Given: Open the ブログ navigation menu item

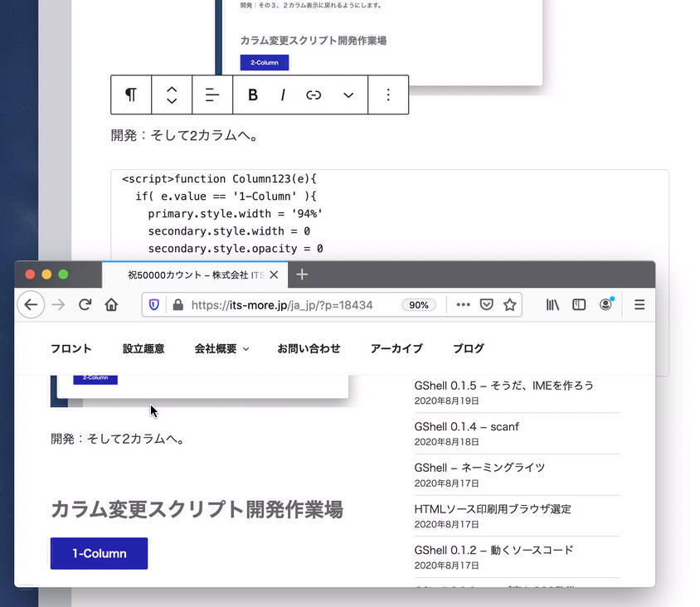Looking at the screenshot, I should point(469,349).
